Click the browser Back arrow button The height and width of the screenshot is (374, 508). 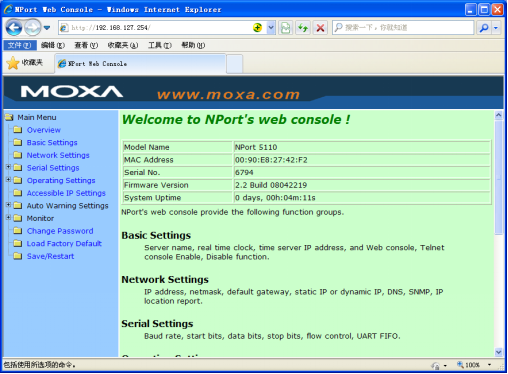14,28
